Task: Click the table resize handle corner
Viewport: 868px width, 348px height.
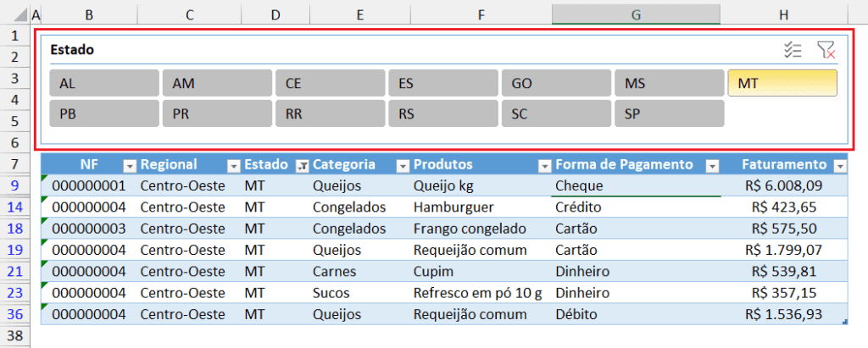Action: pos(843,322)
